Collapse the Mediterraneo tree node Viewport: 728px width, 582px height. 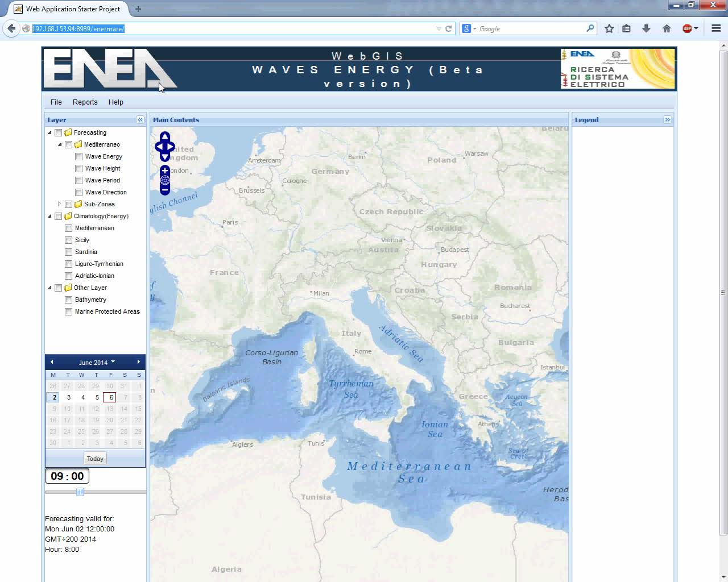coord(60,144)
